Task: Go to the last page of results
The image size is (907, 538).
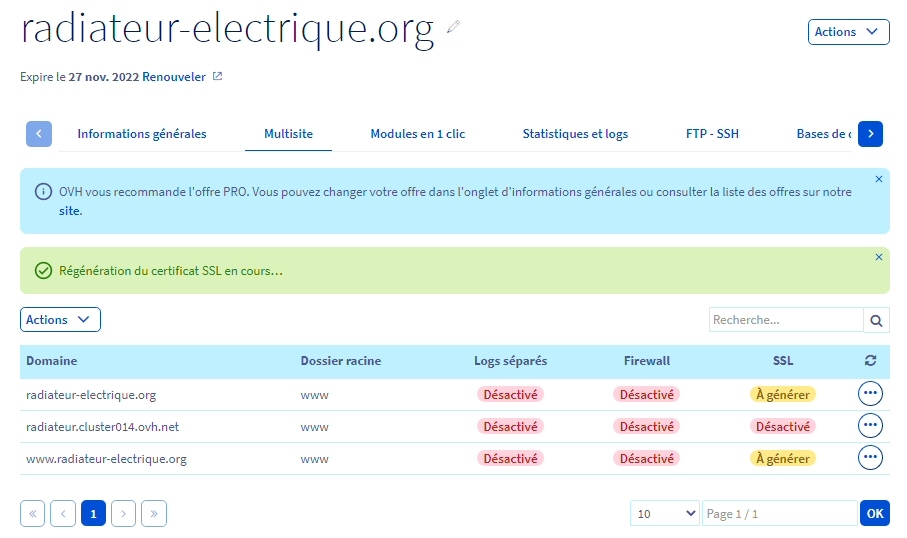Action: click(x=154, y=513)
